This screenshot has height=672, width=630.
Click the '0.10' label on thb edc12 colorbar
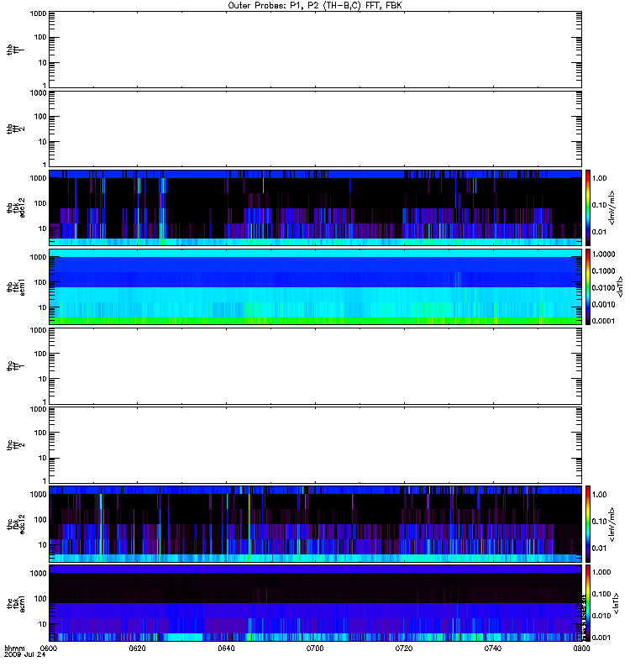pos(599,205)
